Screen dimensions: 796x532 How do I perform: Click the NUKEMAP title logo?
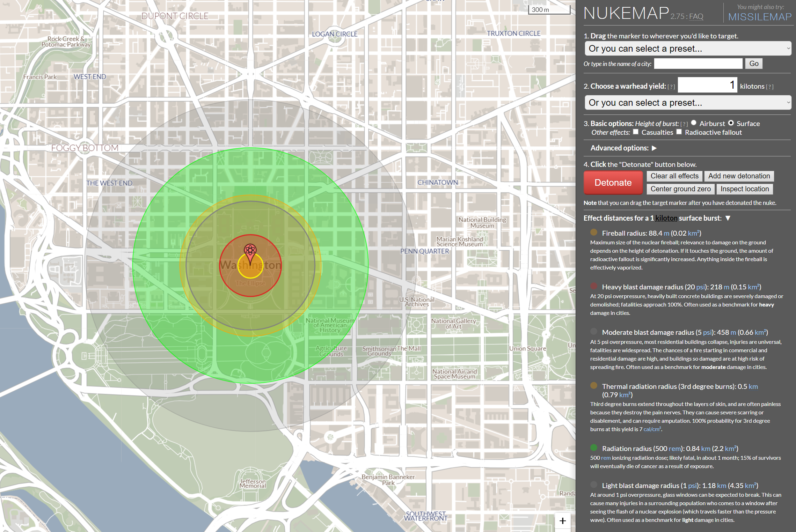coord(626,13)
